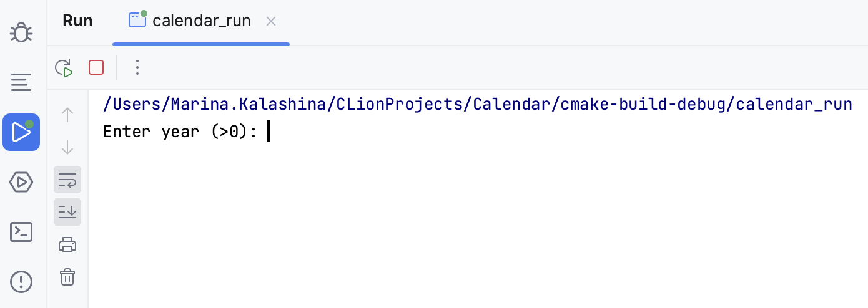Viewport: 868px width, 308px height.
Task: Open the Run tool window button
Action: pos(21,132)
